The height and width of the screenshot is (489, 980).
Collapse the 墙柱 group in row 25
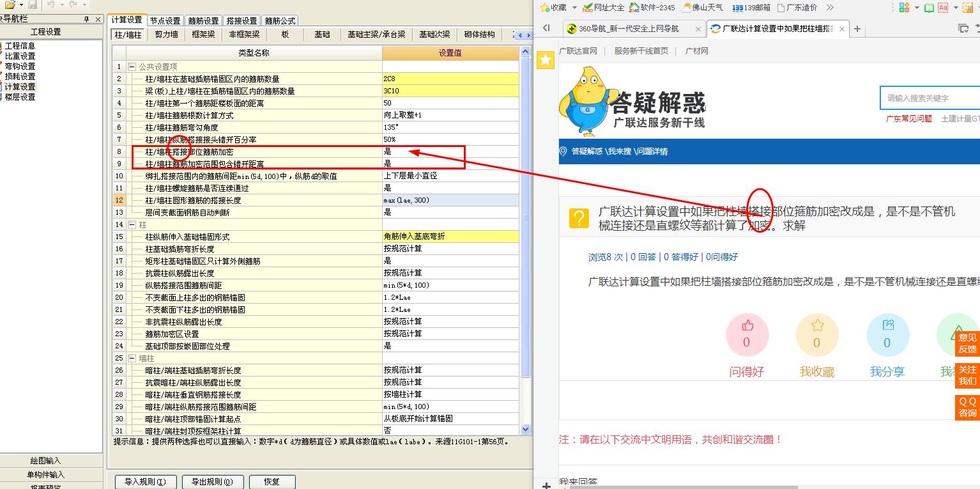(x=132, y=358)
